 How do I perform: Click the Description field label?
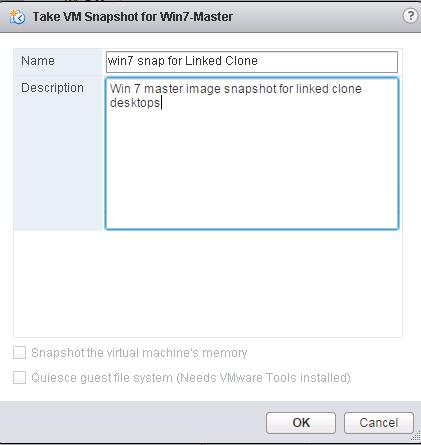[52, 88]
